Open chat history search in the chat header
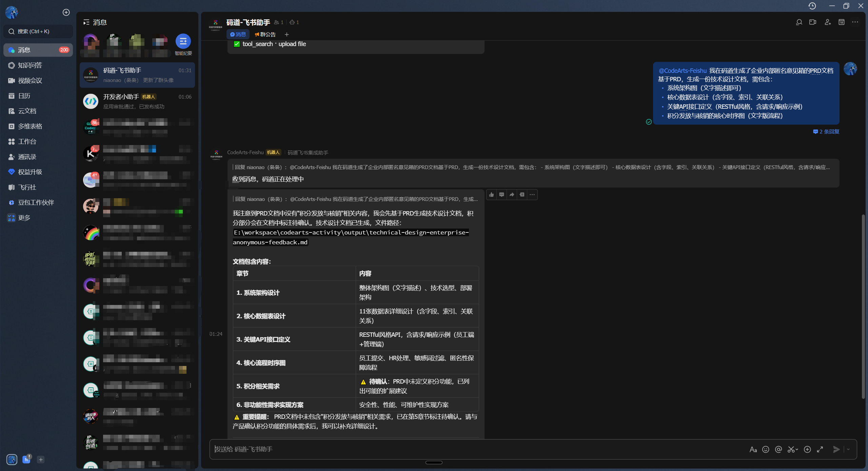This screenshot has height=471, width=868. tap(799, 22)
